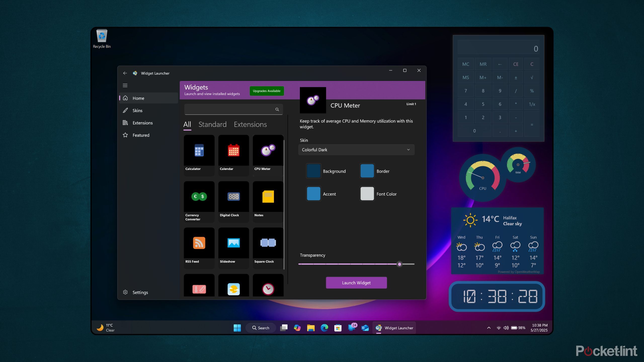Viewport: 644px width, 362px height.
Task: Click the hamburger menu icon in sidebar
Action: [125, 85]
